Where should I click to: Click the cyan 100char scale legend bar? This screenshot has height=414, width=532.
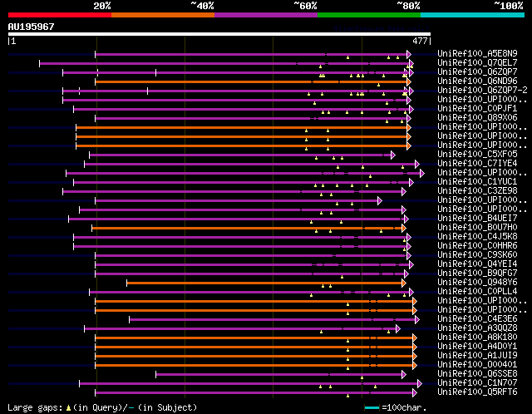coord(372,407)
